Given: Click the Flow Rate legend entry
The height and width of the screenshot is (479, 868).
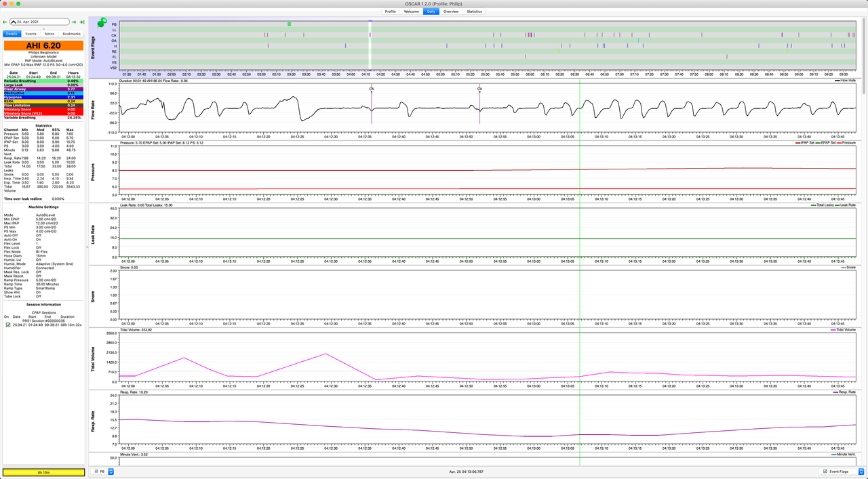Looking at the screenshot, I should 845,81.
